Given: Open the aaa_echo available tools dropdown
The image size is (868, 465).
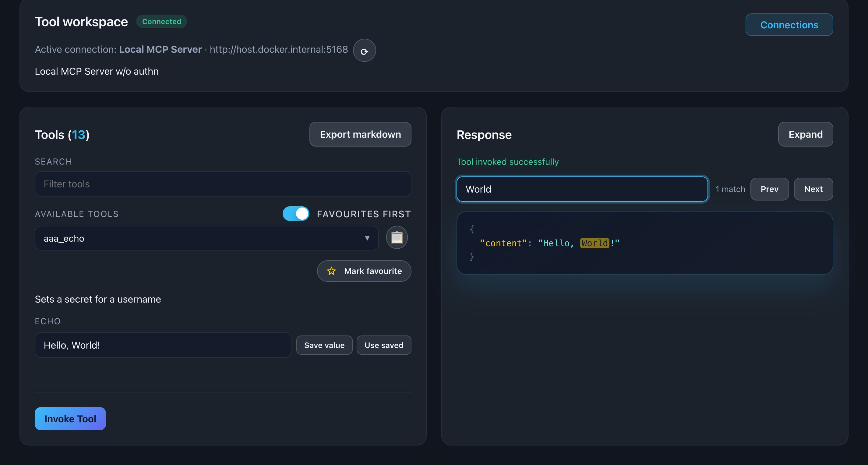Looking at the screenshot, I should tap(206, 238).
